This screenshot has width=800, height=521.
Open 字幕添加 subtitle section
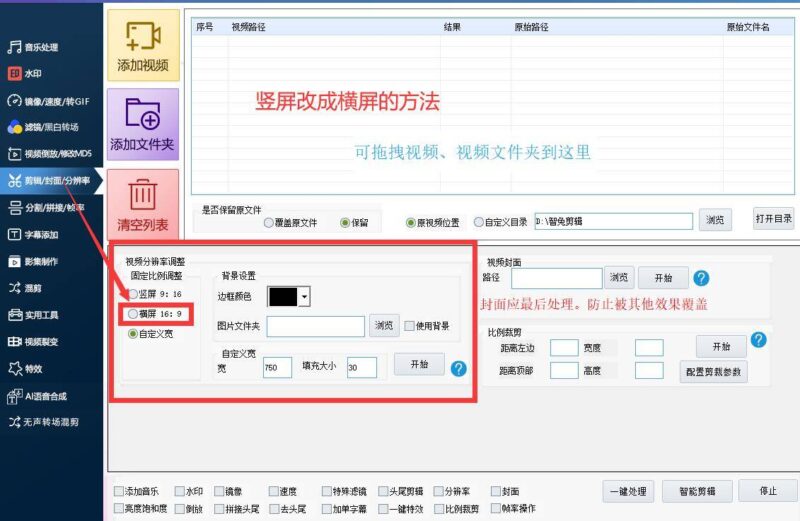click(x=33, y=235)
